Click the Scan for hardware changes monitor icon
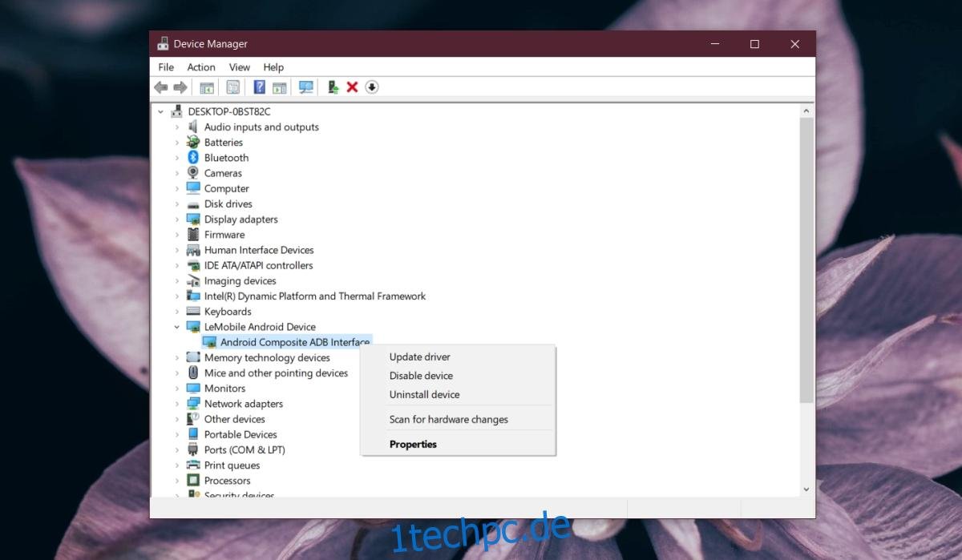The image size is (962, 560). 305,87
